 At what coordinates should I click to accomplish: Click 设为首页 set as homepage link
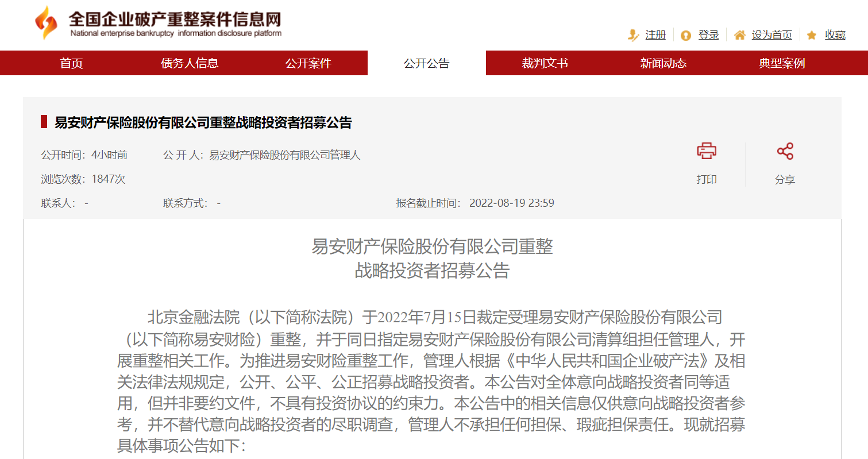(x=771, y=35)
